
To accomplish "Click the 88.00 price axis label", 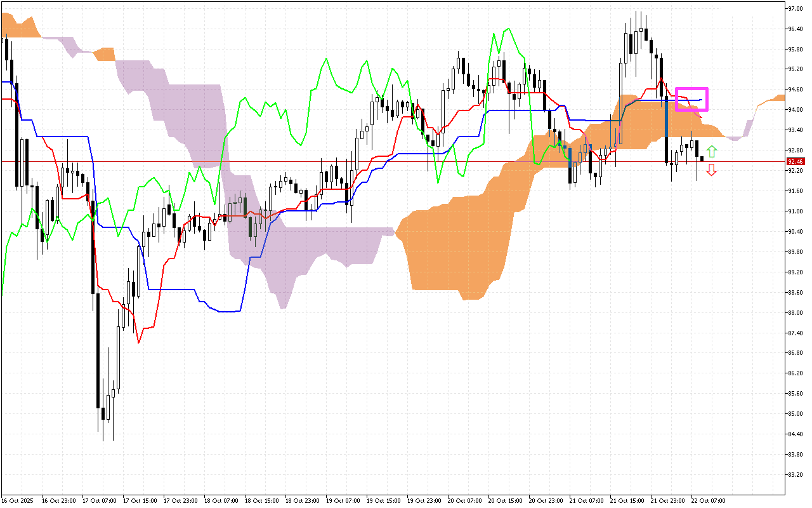I will click(x=796, y=312).
